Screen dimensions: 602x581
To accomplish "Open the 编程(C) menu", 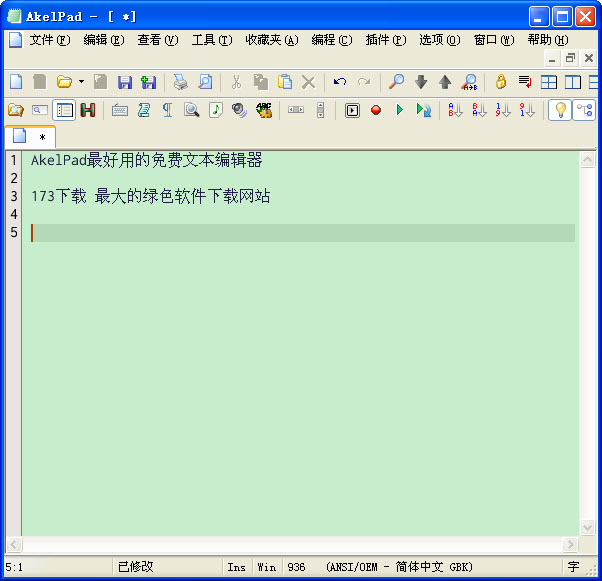I will [x=332, y=40].
